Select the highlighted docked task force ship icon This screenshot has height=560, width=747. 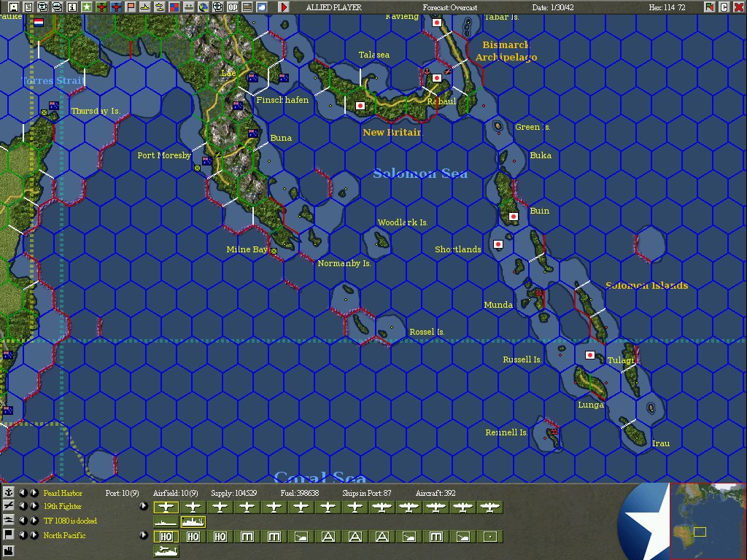pyautogui.click(x=193, y=522)
